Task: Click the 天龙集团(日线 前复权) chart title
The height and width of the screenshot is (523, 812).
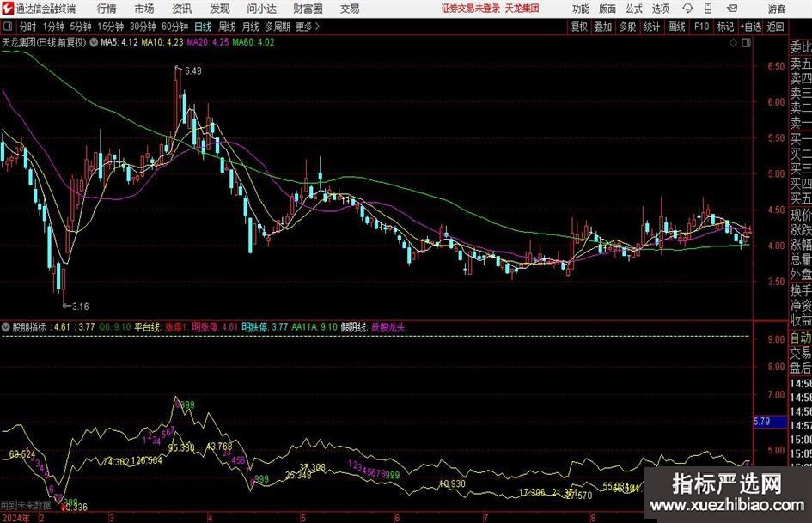Action: [x=44, y=42]
